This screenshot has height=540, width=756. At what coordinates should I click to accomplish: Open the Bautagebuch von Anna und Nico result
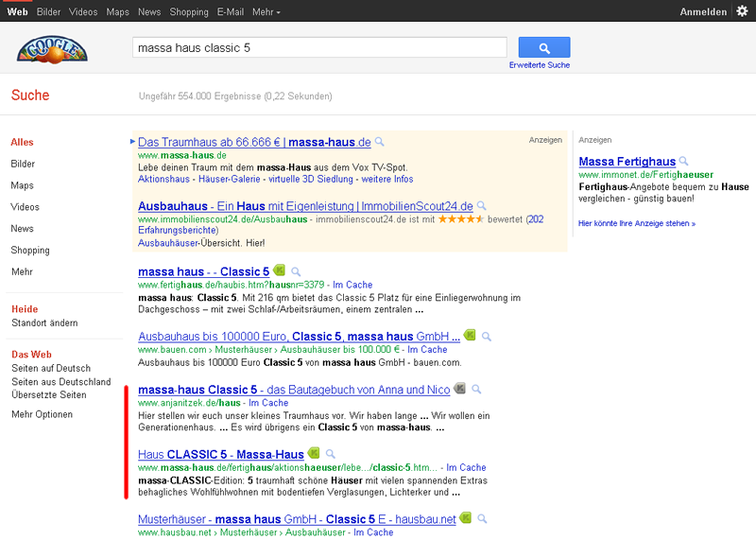[x=294, y=390]
